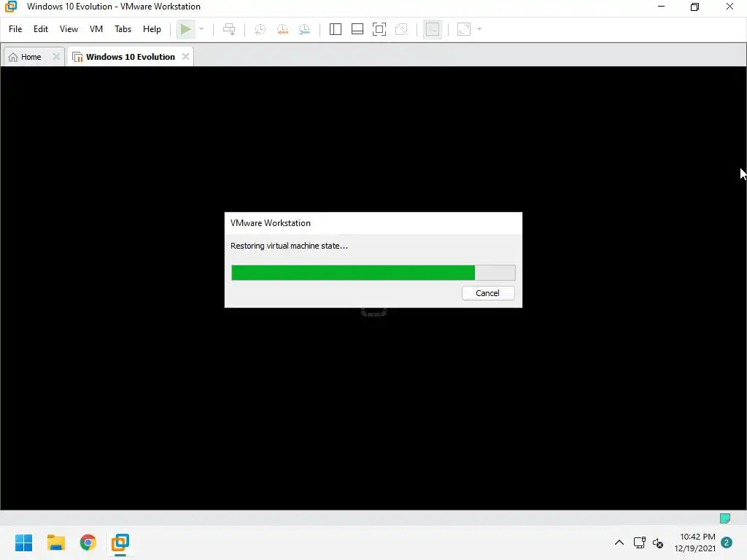Minimize the VMware Workstation window

point(661,7)
